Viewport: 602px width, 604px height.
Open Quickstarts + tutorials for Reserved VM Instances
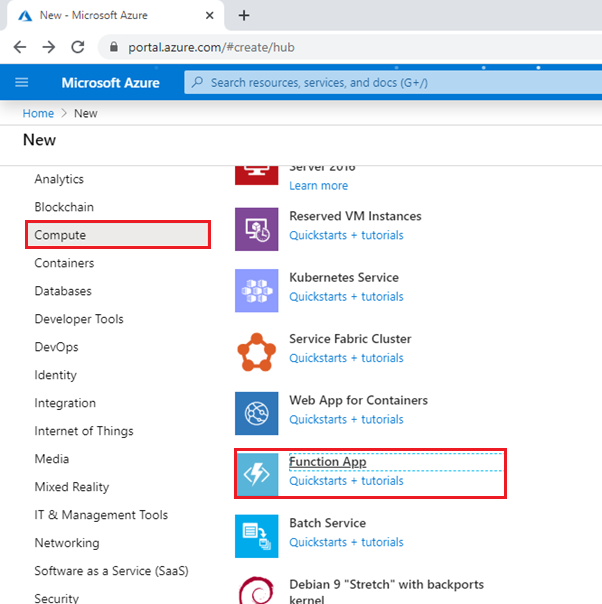point(346,235)
